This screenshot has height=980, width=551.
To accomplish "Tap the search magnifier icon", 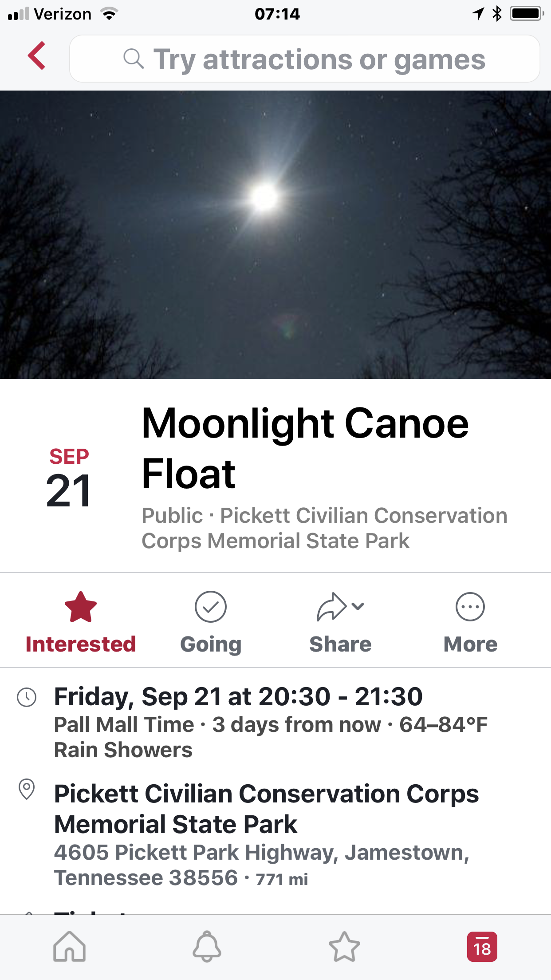I will (133, 59).
